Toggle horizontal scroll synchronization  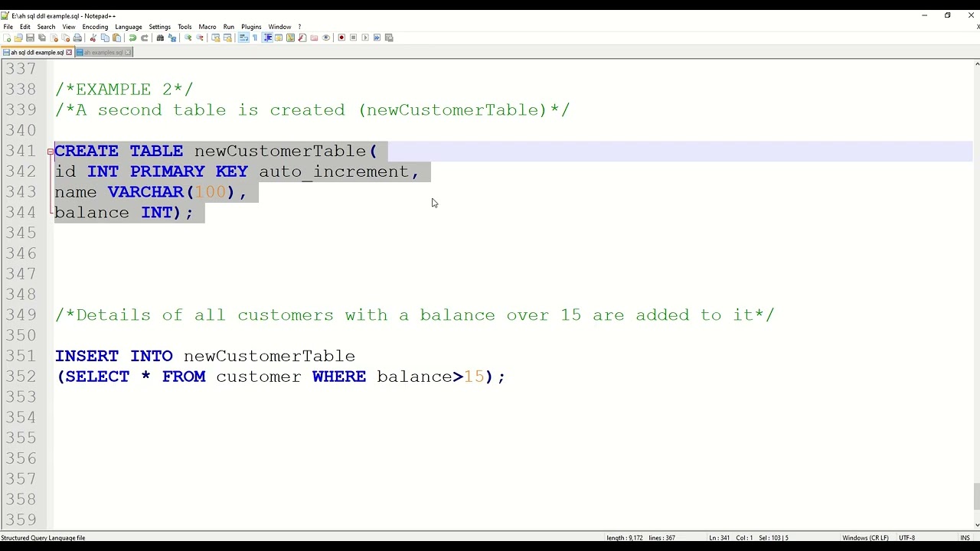[x=228, y=37]
